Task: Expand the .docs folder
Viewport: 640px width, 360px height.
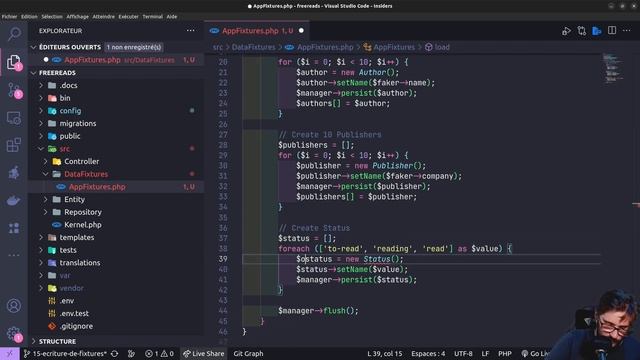Action: coord(41,85)
